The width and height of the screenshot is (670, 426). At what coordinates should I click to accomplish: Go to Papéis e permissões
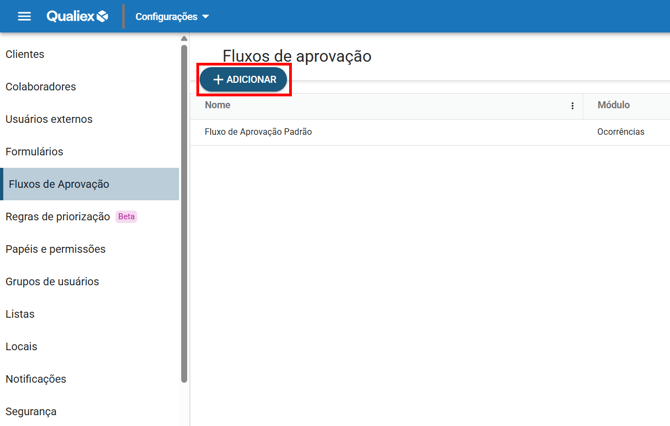55,249
